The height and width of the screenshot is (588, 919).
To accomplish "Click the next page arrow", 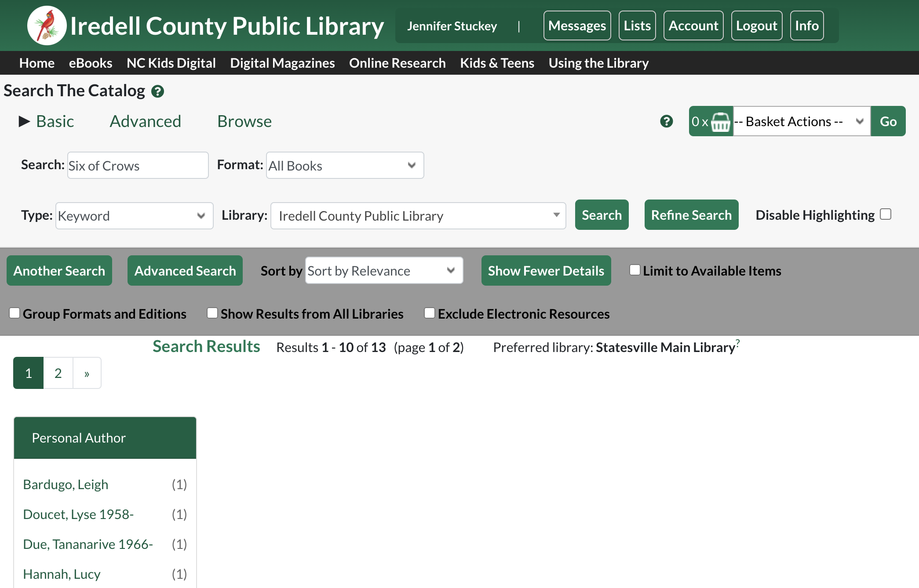I will (87, 373).
